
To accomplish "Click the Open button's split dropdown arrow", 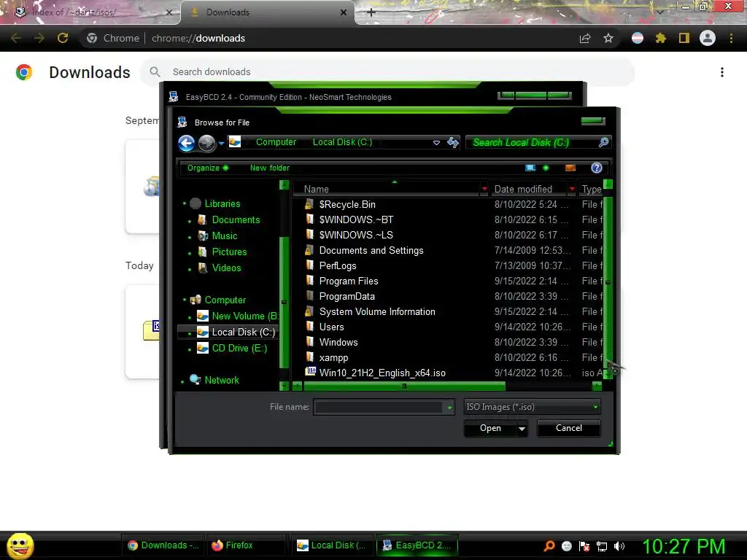I will [522, 428].
